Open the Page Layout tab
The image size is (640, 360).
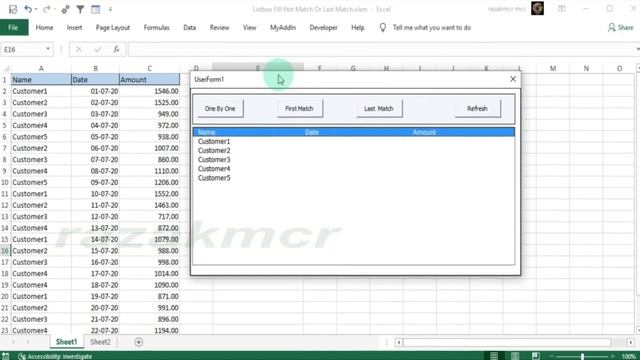click(x=113, y=27)
